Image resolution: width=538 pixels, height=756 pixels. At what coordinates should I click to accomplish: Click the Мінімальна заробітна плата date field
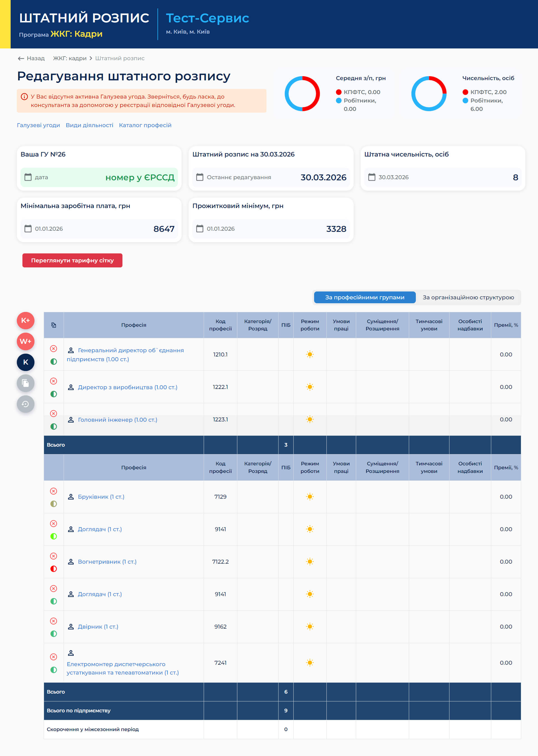(49, 229)
